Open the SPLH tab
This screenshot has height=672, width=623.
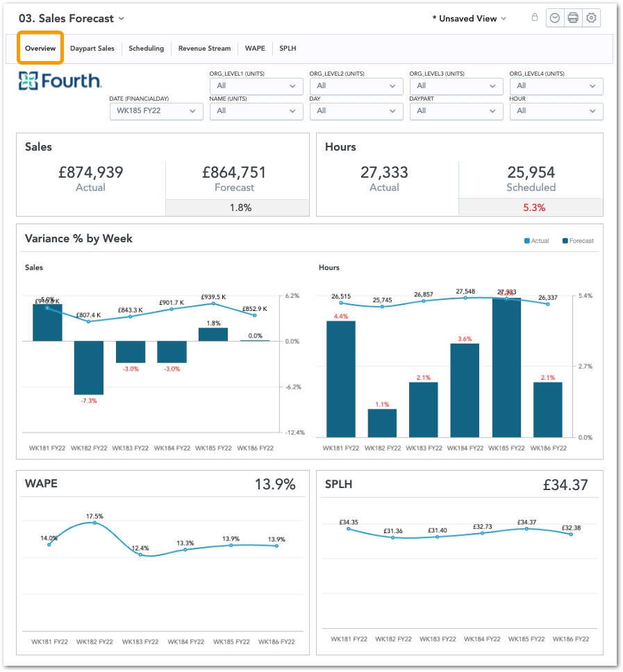tap(288, 49)
